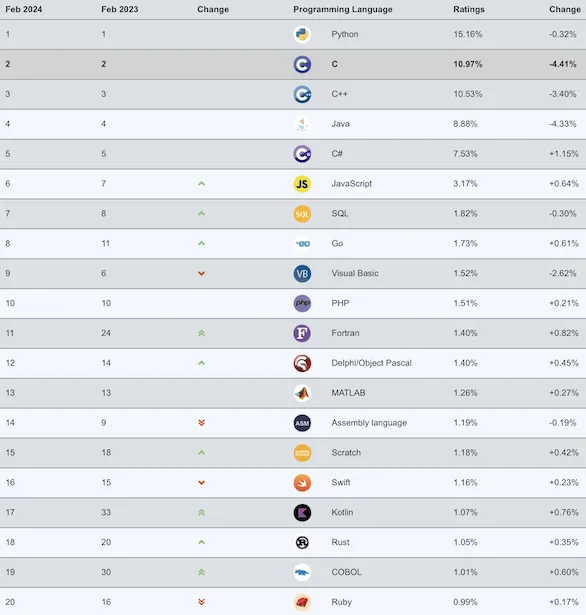Viewport: 586px width, 615px height.
Task: Click the Python logo icon
Action: tap(302, 35)
